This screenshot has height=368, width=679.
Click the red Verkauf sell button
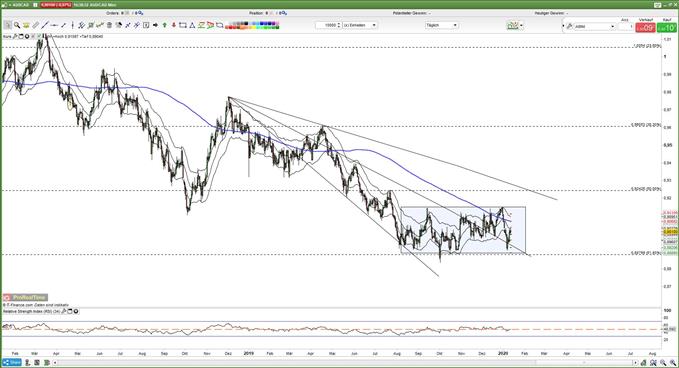click(645, 28)
